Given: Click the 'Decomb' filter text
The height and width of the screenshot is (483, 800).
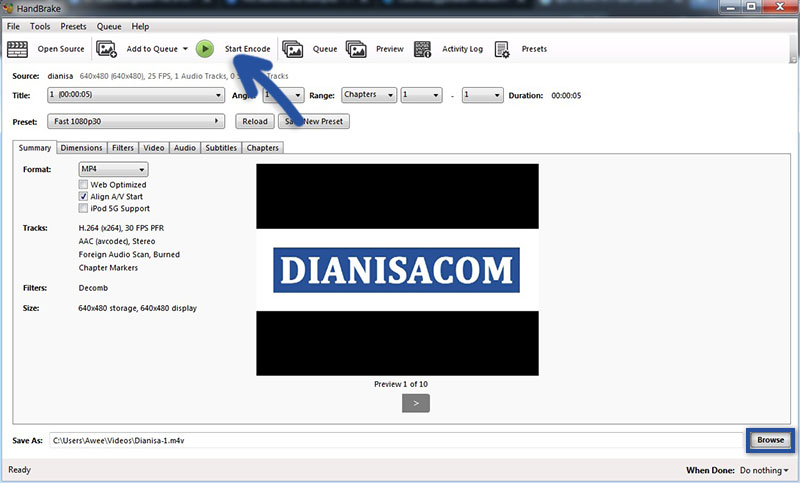Looking at the screenshot, I should [x=93, y=288].
